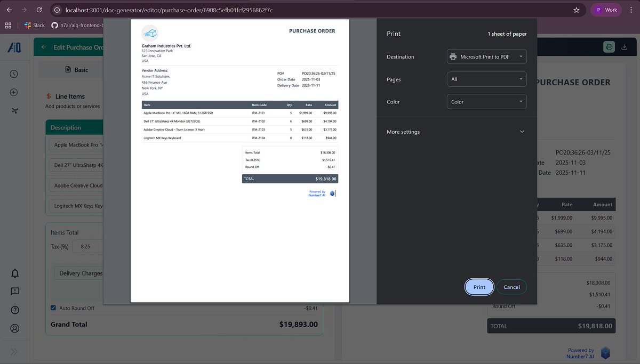This screenshot has height=364, width=640.
Task: Open the Pages dropdown
Action: coord(486,79)
